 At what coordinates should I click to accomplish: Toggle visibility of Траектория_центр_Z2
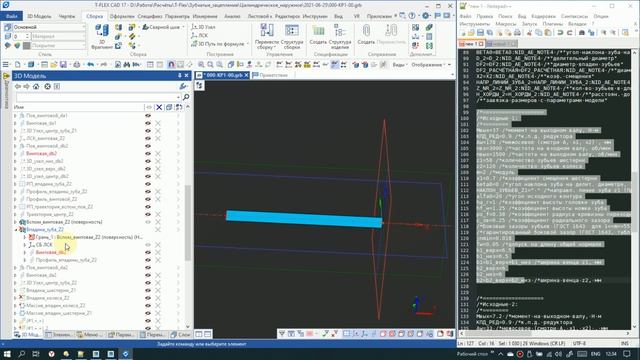(148, 214)
